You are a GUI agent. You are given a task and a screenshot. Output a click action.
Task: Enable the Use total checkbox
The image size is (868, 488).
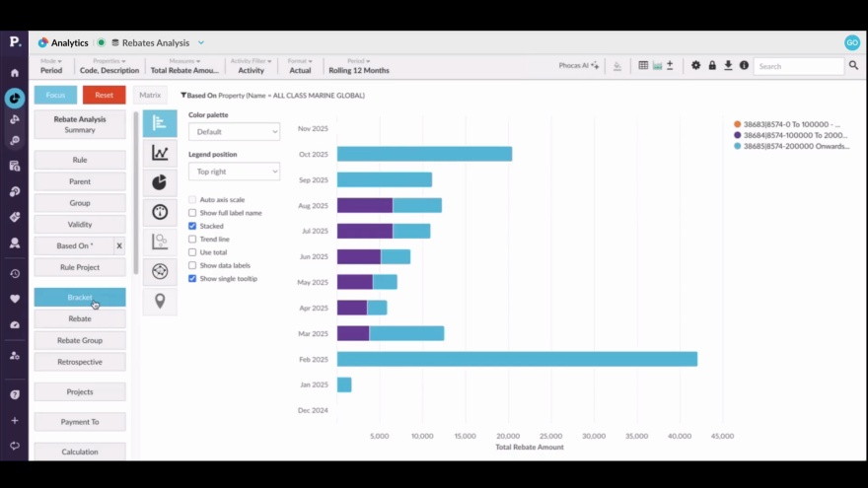(192, 252)
